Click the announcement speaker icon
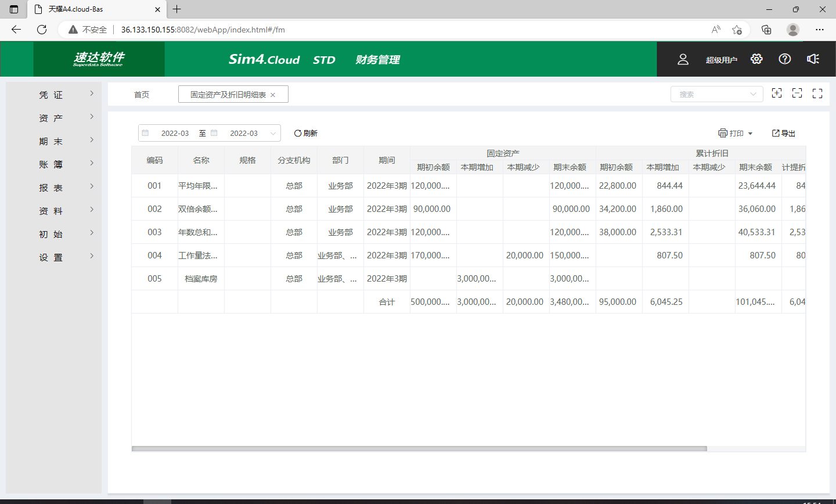 tap(813, 59)
